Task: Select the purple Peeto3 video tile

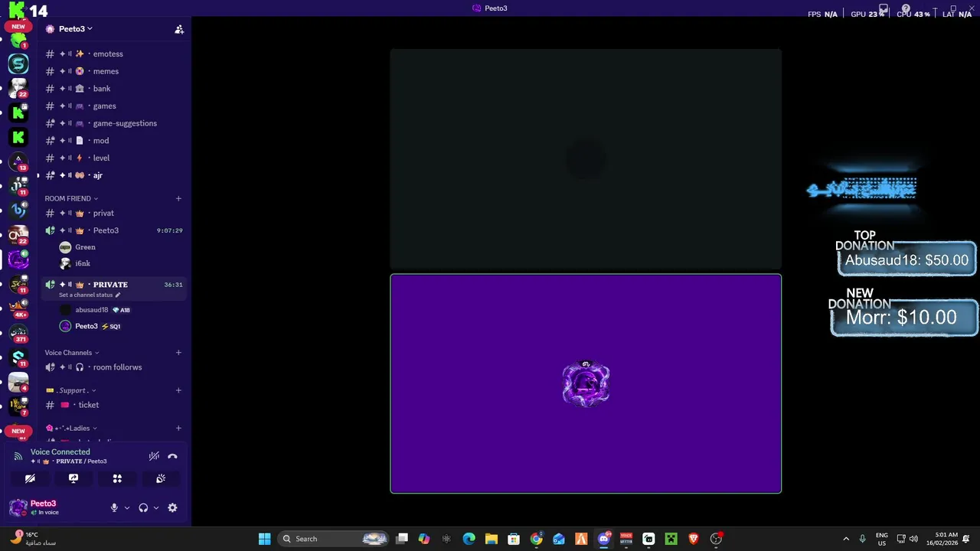Action: click(x=586, y=383)
